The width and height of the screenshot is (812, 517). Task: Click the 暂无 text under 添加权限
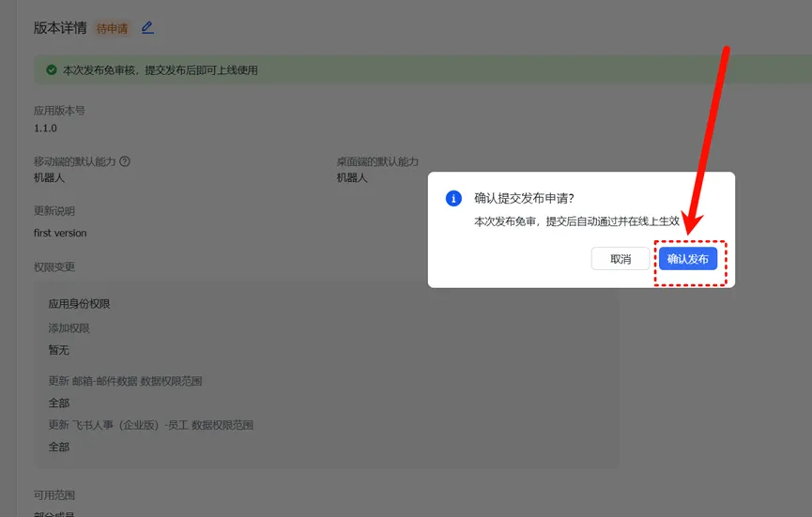click(58, 350)
